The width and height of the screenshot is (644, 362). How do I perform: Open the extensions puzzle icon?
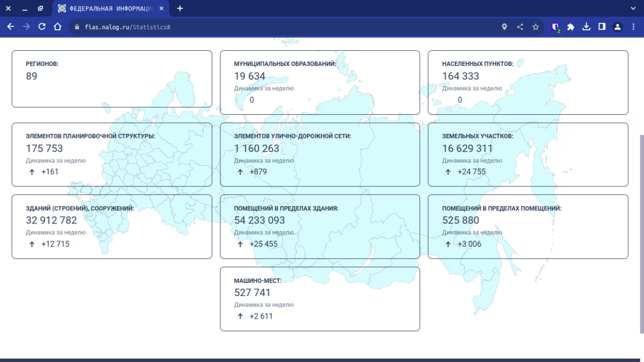pyautogui.click(x=571, y=27)
